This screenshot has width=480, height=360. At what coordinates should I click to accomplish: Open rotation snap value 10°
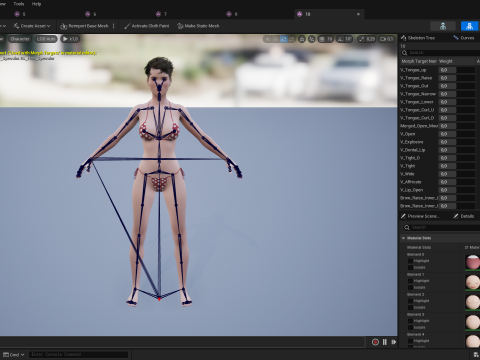tap(348, 39)
